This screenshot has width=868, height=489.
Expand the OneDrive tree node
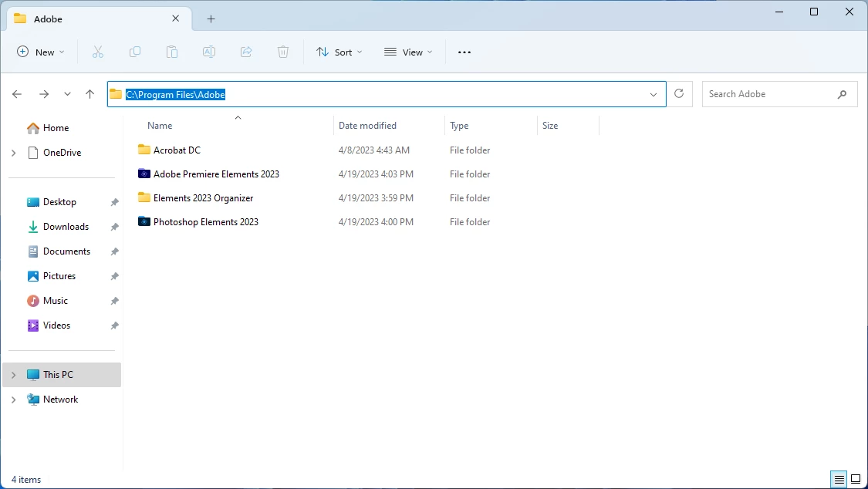(13, 153)
